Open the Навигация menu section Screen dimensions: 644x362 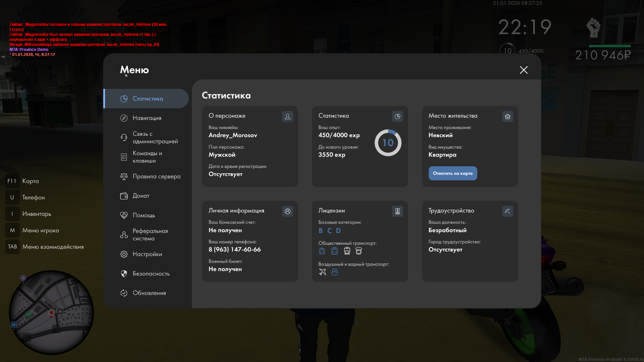[147, 118]
